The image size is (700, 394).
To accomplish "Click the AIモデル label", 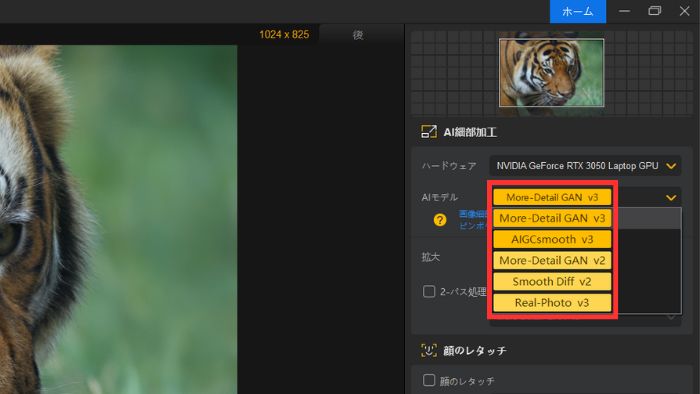I will [x=440, y=197].
